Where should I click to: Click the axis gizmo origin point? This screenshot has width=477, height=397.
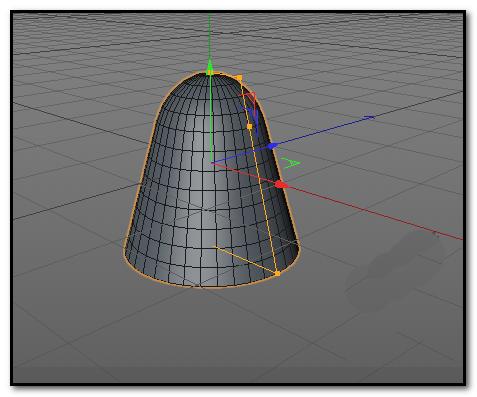[212, 163]
